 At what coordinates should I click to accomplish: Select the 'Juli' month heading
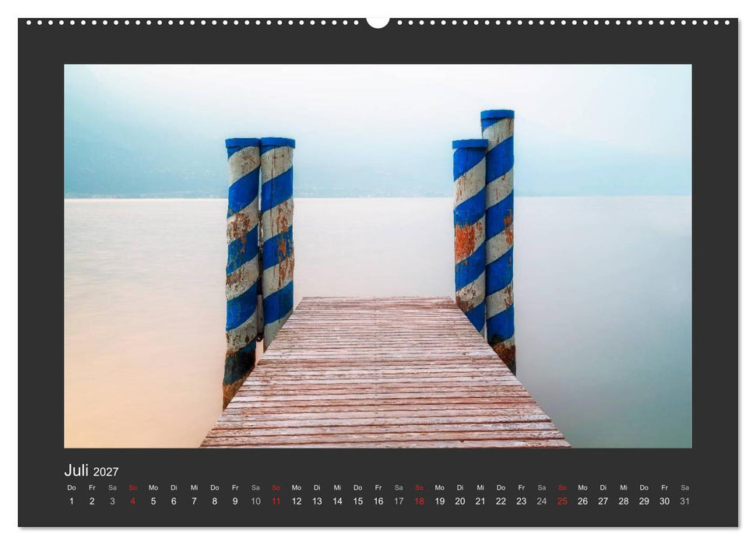pos(76,470)
